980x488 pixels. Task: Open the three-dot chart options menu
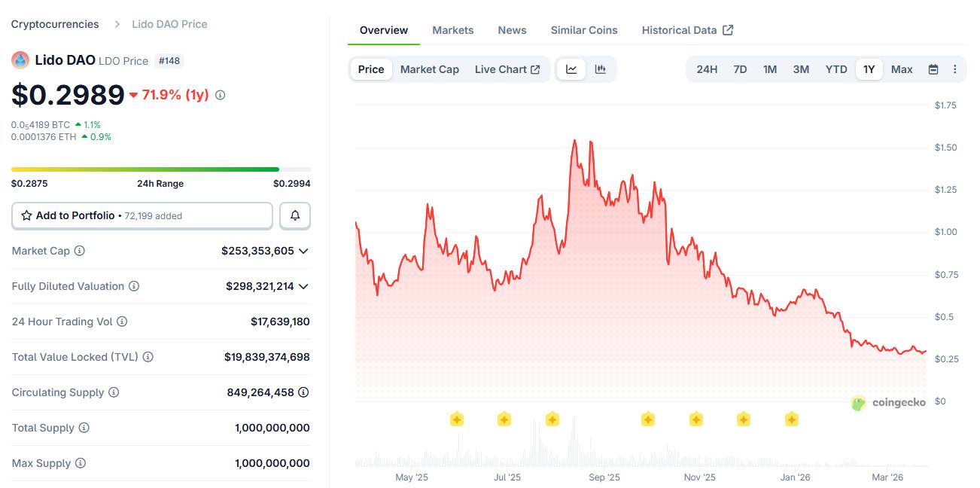[954, 69]
